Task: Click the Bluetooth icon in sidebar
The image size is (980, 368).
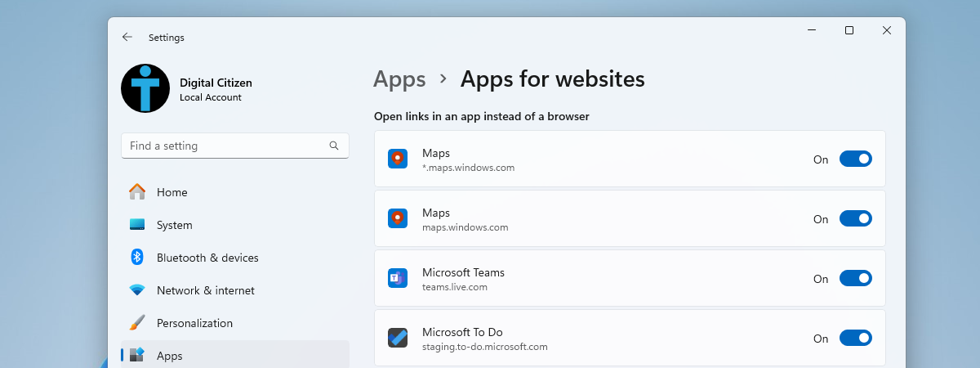Action: coord(137,258)
